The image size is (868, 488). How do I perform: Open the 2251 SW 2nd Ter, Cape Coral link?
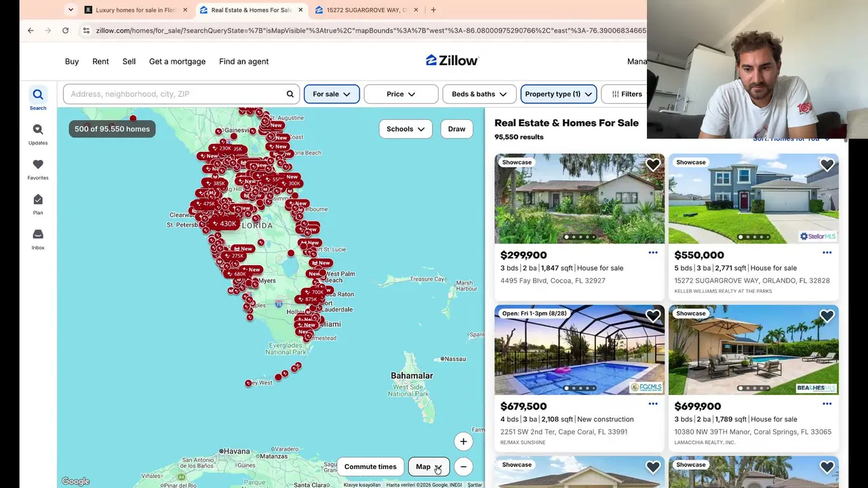pyautogui.click(x=564, y=432)
